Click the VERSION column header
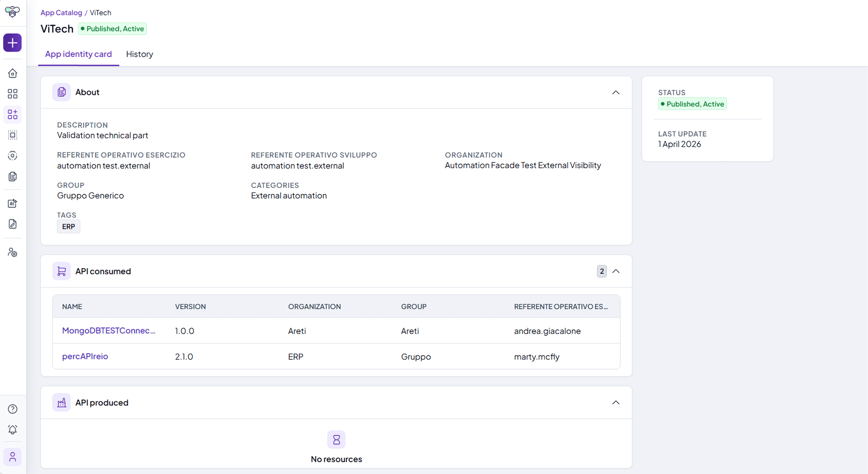The height and width of the screenshot is (474, 868). tap(190, 307)
